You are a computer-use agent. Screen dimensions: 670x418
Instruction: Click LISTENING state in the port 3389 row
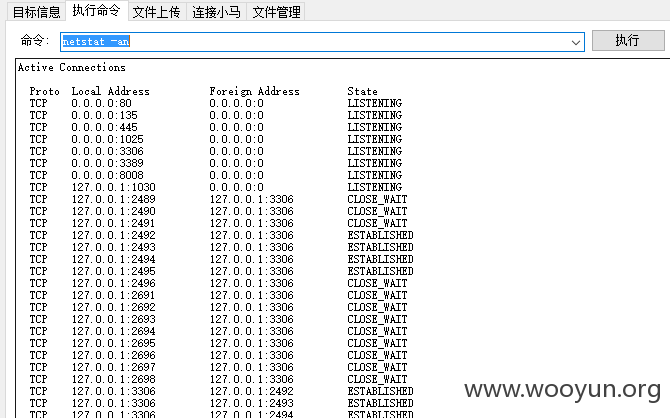click(x=374, y=163)
